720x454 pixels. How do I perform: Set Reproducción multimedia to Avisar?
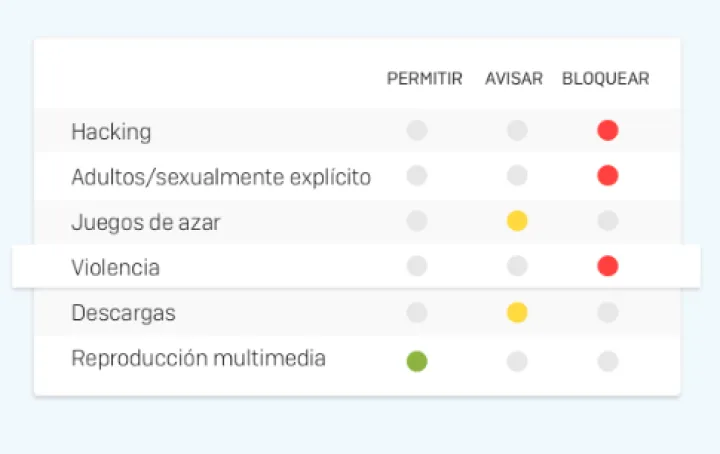pyautogui.click(x=517, y=361)
